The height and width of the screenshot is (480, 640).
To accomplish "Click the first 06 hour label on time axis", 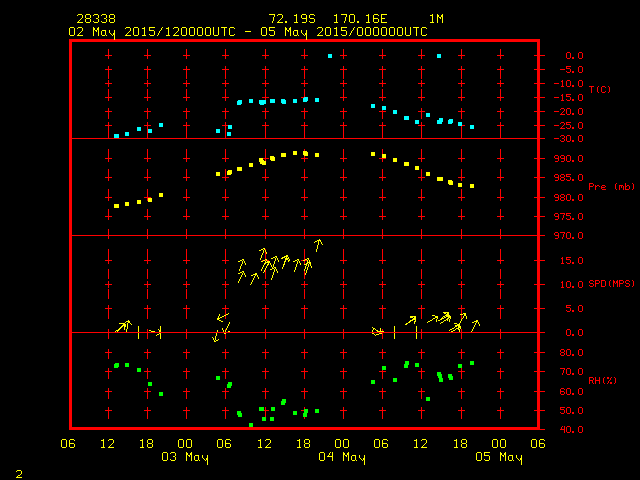I will click(68, 444).
